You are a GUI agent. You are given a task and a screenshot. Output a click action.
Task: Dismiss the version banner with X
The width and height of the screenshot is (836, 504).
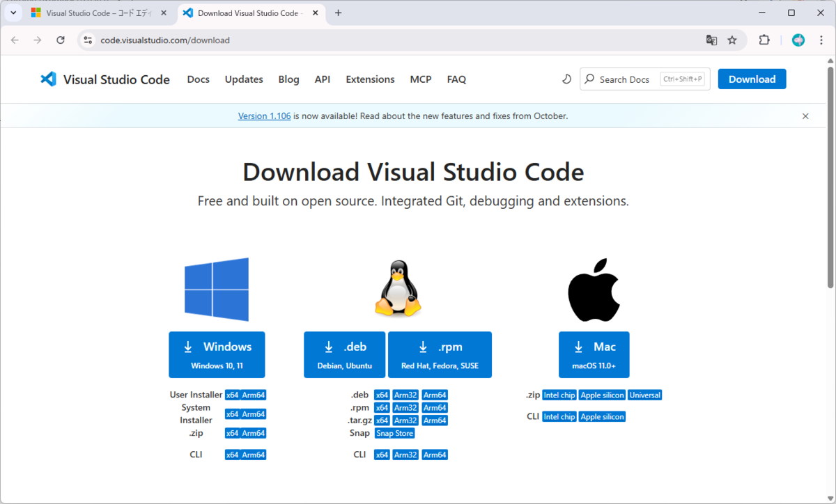coord(805,116)
